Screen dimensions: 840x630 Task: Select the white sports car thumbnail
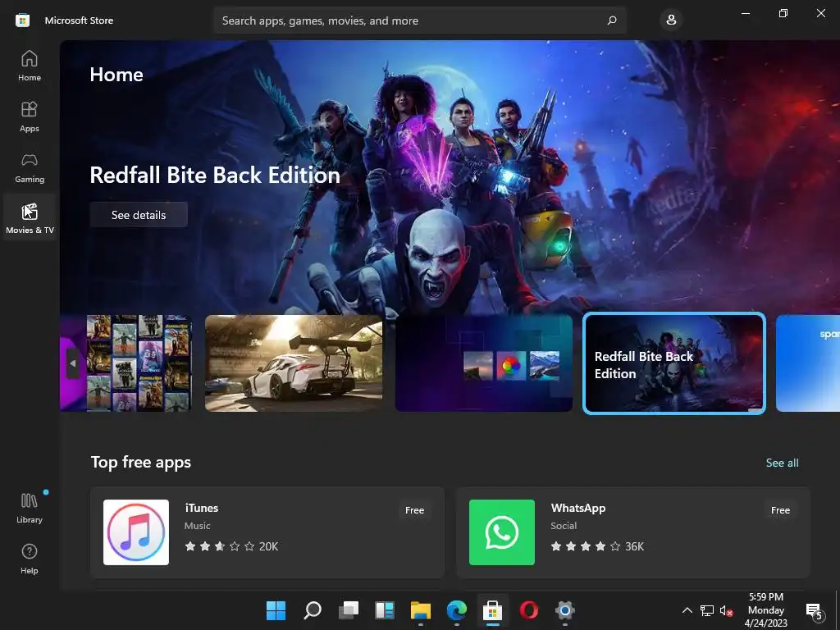[294, 363]
